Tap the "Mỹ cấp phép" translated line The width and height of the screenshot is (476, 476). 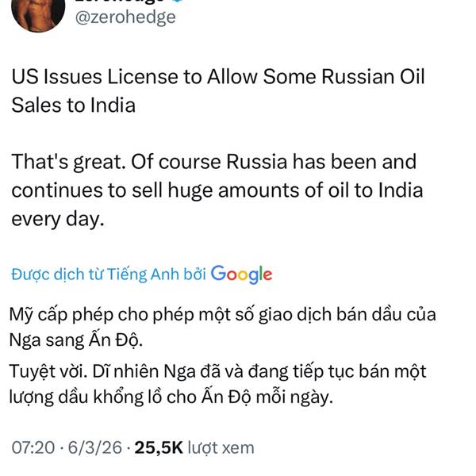tap(223, 313)
